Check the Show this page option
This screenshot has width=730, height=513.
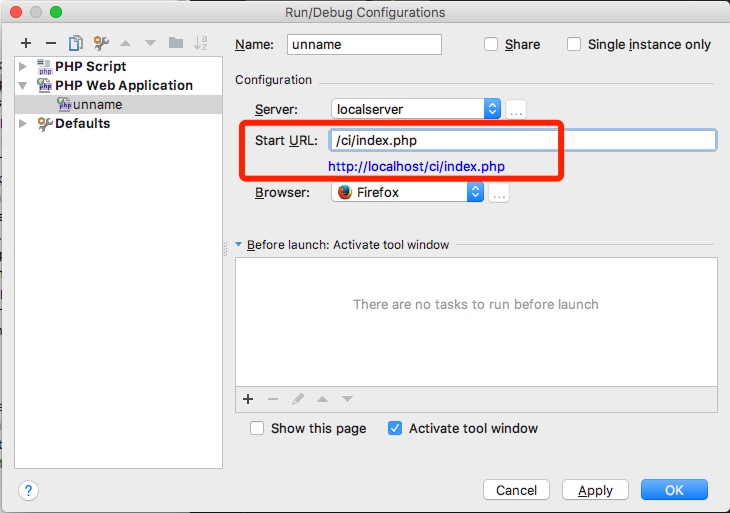pos(257,428)
